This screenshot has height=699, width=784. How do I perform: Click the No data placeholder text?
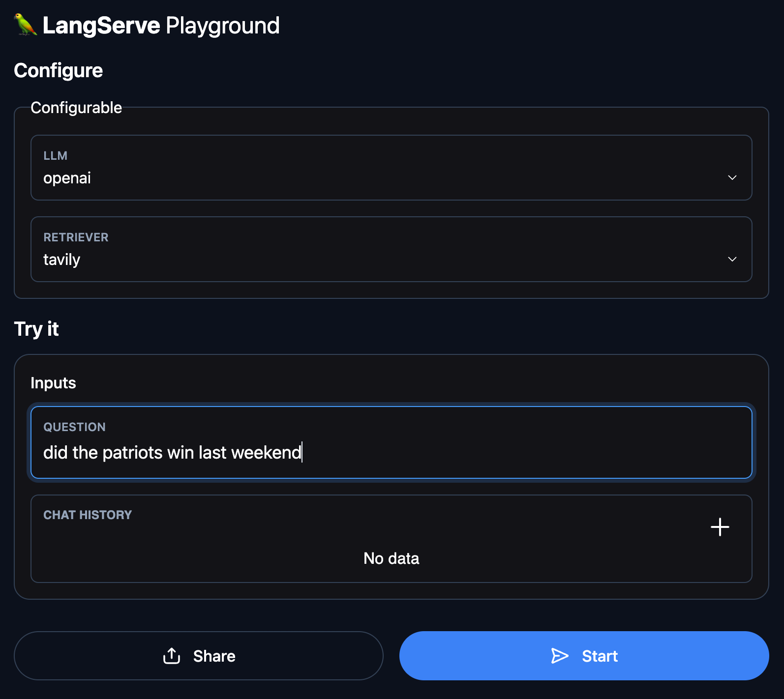coord(391,558)
